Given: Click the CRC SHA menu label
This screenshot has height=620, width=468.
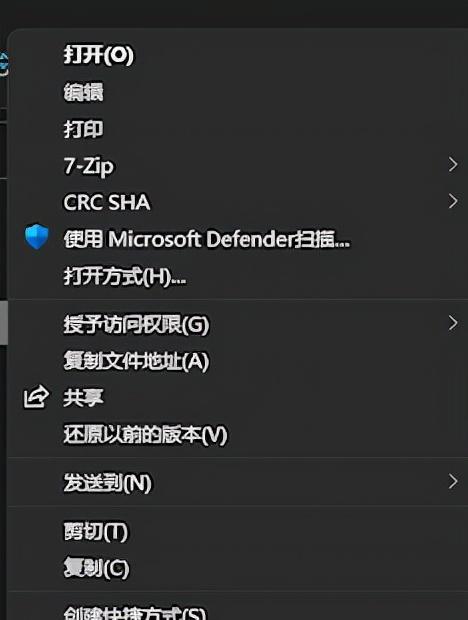Looking at the screenshot, I should point(107,202).
